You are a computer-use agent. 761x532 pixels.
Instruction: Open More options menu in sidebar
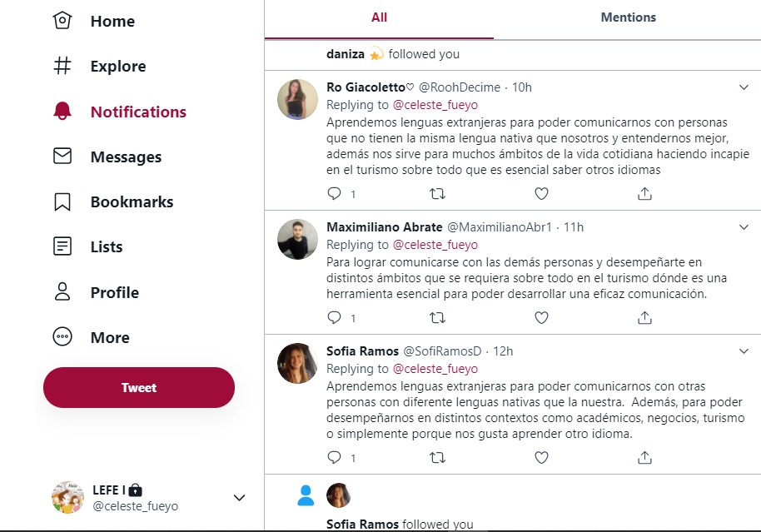tap(62, 337)
